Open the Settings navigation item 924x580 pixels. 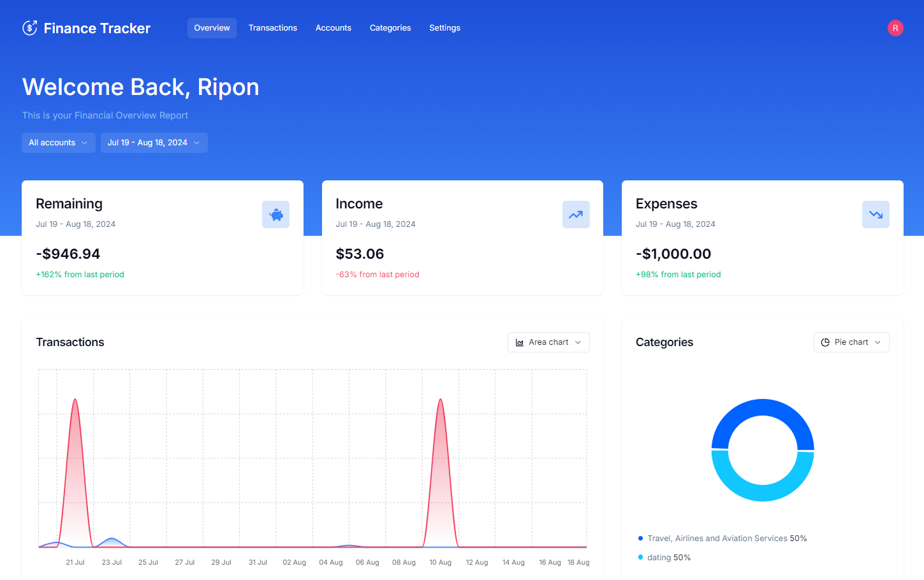[444, 27]
